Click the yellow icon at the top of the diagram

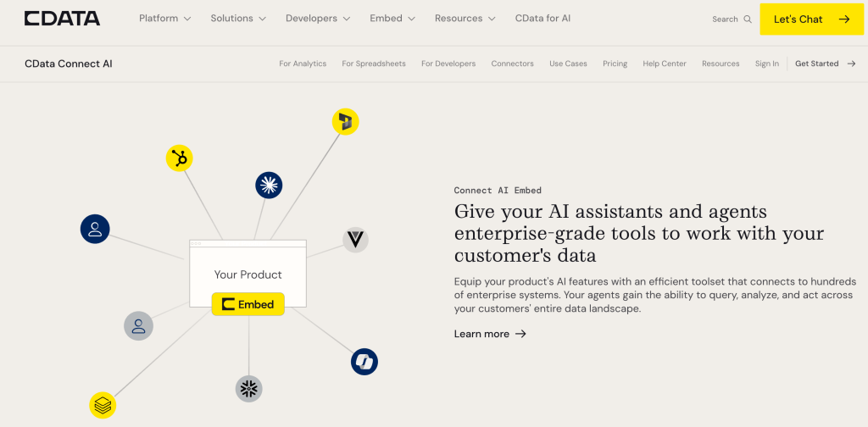346,122
